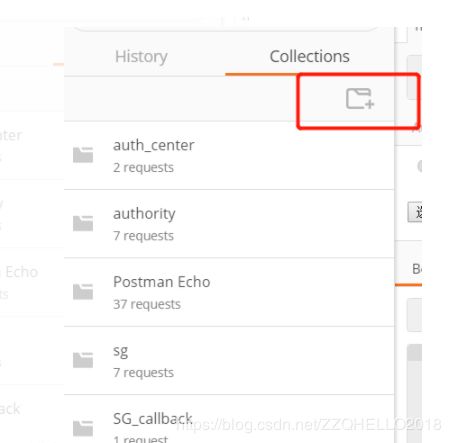Screen dimensions: 451x443
Task: Click the small Chinese-character button at right edge
Action: pyautogui.click(x=415, y=212)
